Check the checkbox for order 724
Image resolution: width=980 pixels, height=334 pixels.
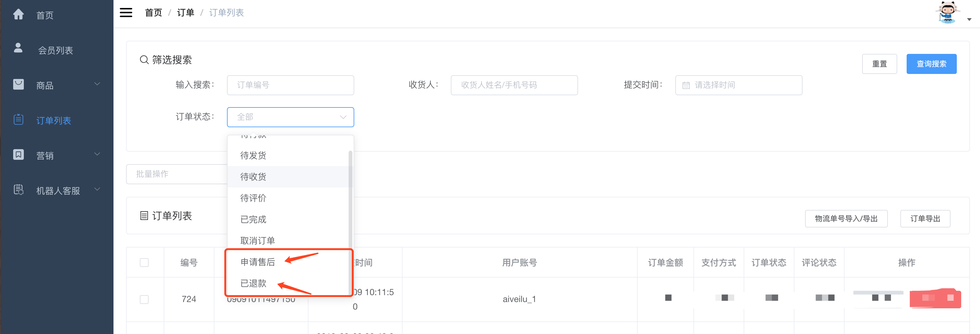144,300
